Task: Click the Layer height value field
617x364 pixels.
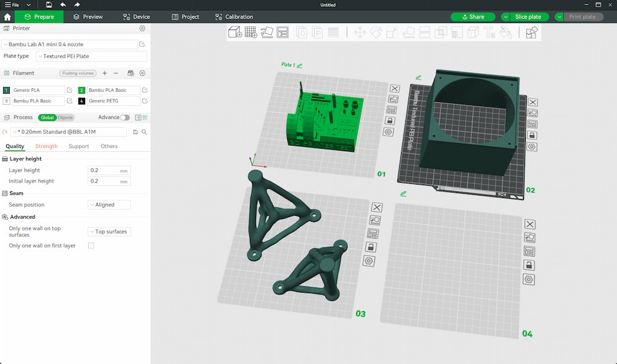Action: click(x=109, y=170)
